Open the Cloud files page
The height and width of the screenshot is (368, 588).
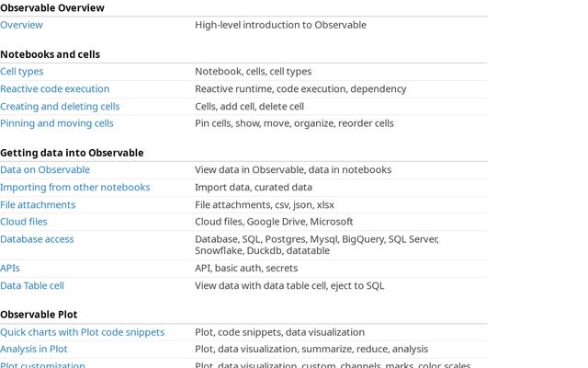click(24, 222)
